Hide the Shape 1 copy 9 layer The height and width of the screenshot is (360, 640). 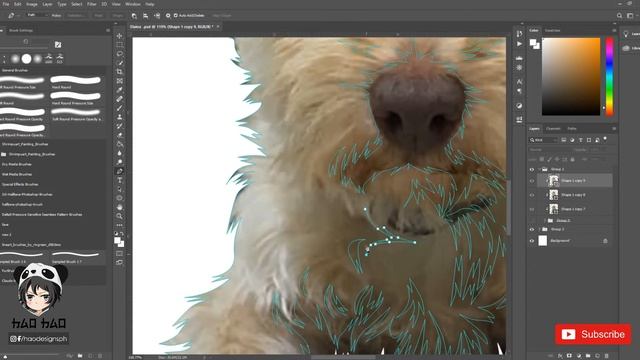[x=532, y=181]
